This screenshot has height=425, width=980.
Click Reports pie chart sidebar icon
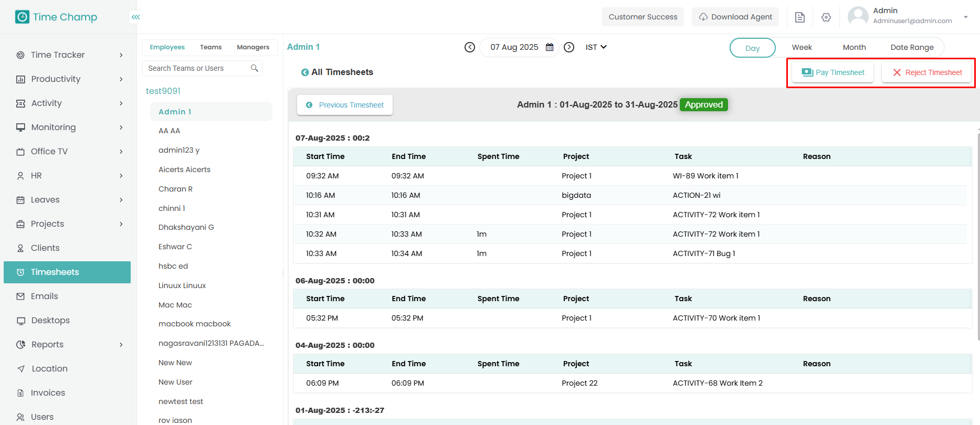point(21,345)
